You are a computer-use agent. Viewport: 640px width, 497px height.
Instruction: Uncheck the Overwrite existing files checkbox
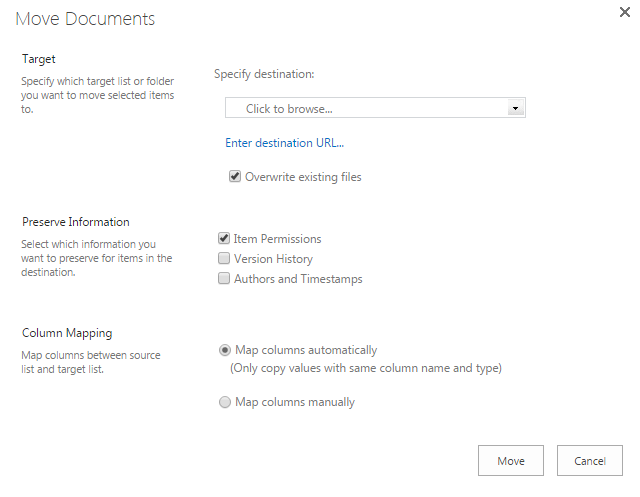(x=235, y=177)
